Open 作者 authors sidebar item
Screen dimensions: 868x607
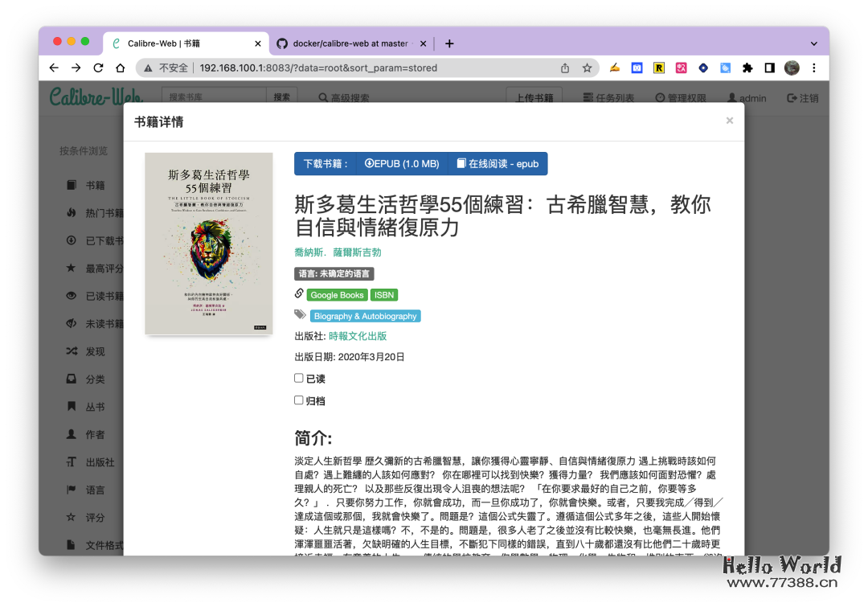click(x=86, y=434)
